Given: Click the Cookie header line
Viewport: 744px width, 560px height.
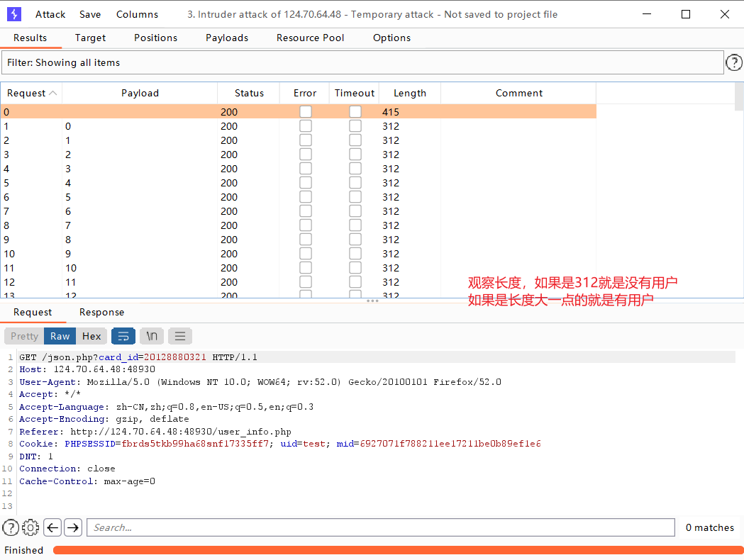Looking at the screenshot, I should [x=280, y=444].
